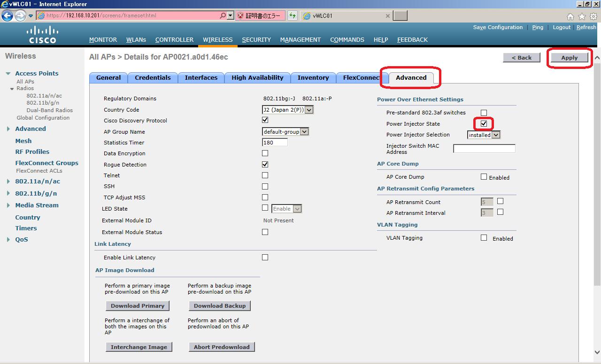Expand the QoS sidebar section

pos(8,240)
